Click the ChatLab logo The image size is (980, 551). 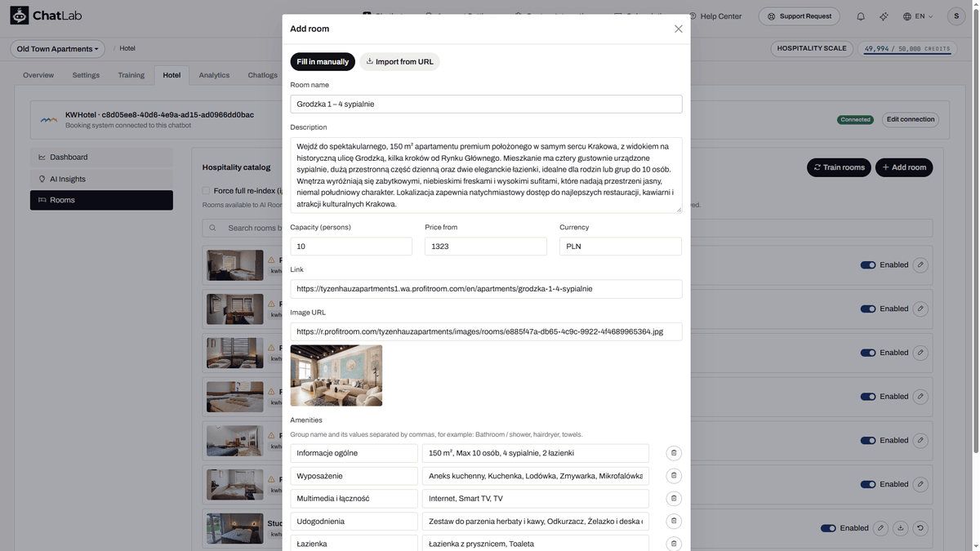tap(46, 16)
